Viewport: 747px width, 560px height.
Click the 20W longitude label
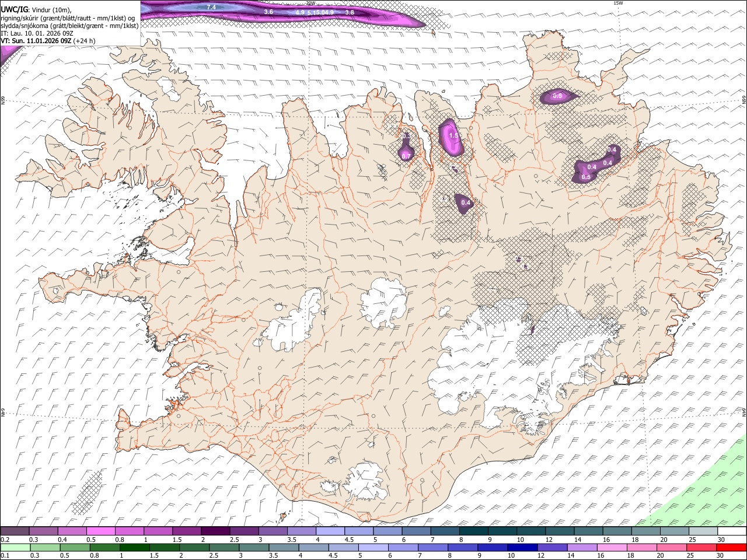coord(310,3)
